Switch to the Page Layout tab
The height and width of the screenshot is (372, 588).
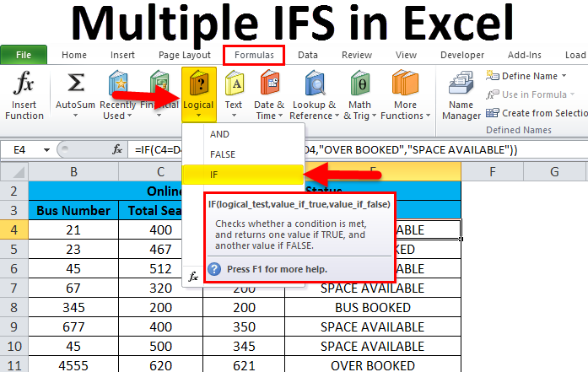(x=185, y=55)
